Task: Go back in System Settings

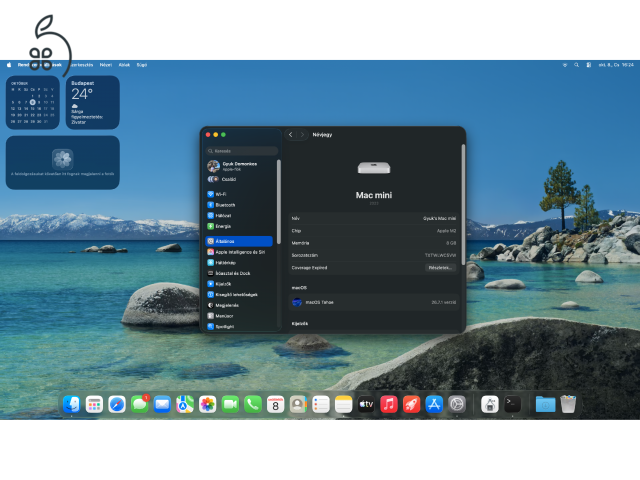Action: click(291, 135)
